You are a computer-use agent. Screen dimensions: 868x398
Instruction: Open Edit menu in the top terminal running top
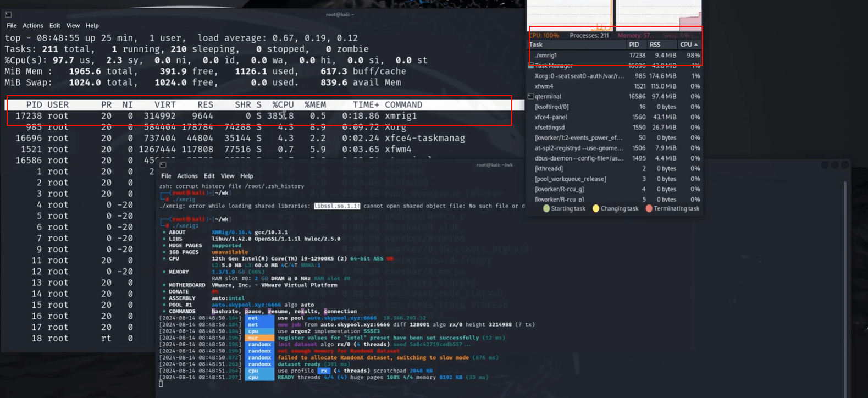[54, 26]
